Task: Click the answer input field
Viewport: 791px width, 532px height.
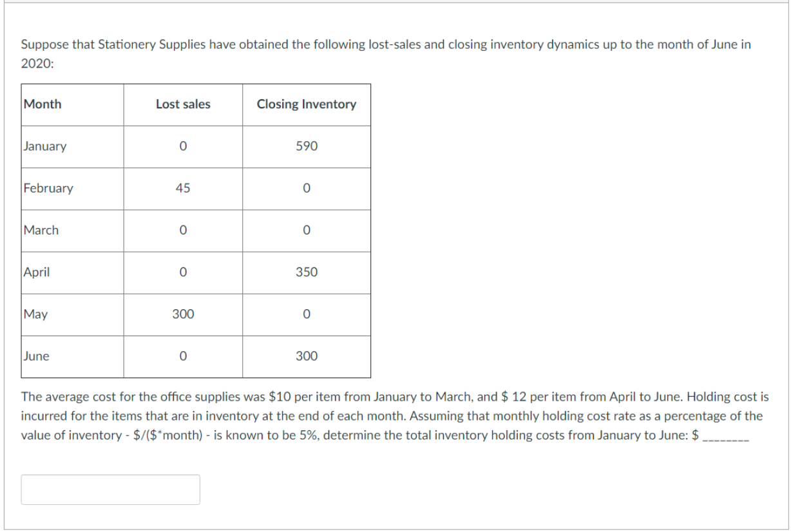Action: (110, 489)
